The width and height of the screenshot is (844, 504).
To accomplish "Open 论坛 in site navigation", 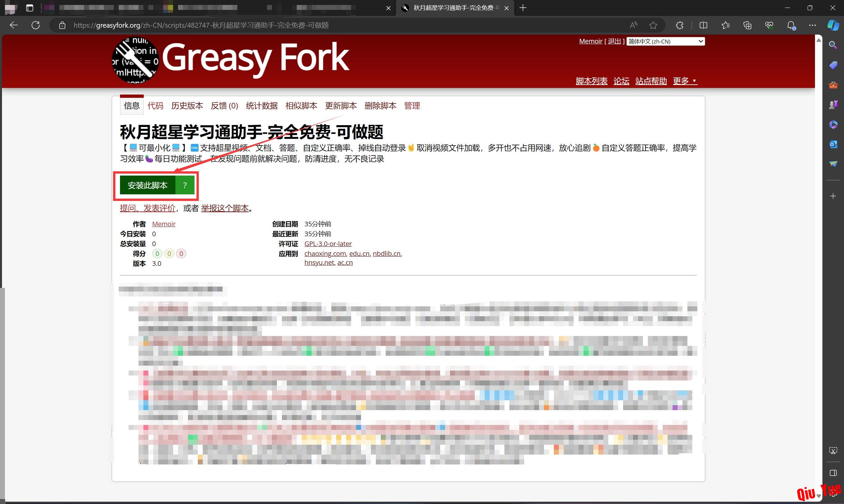I will (x=621, y=81).
